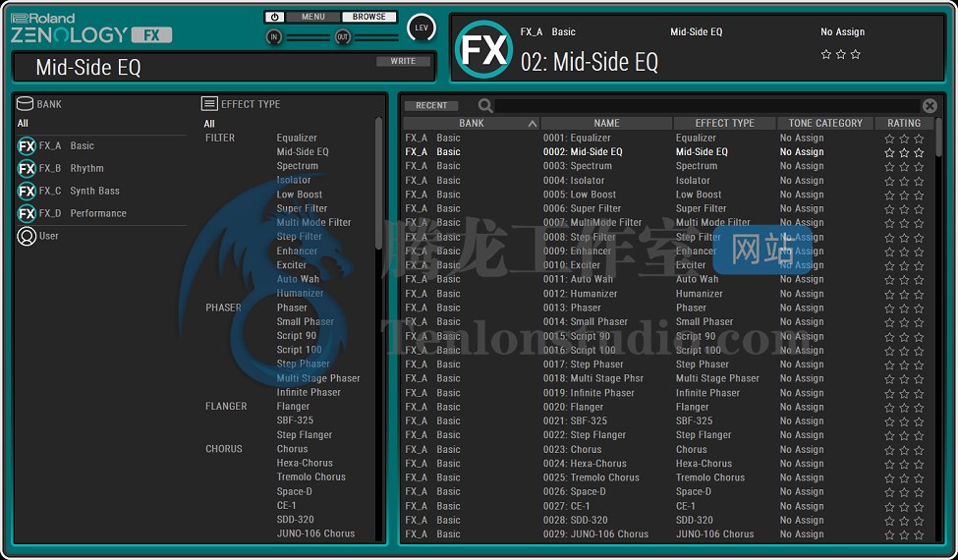Clear the search with the X button
This screenshot has width=958, height=560.
tap(930, 106)
